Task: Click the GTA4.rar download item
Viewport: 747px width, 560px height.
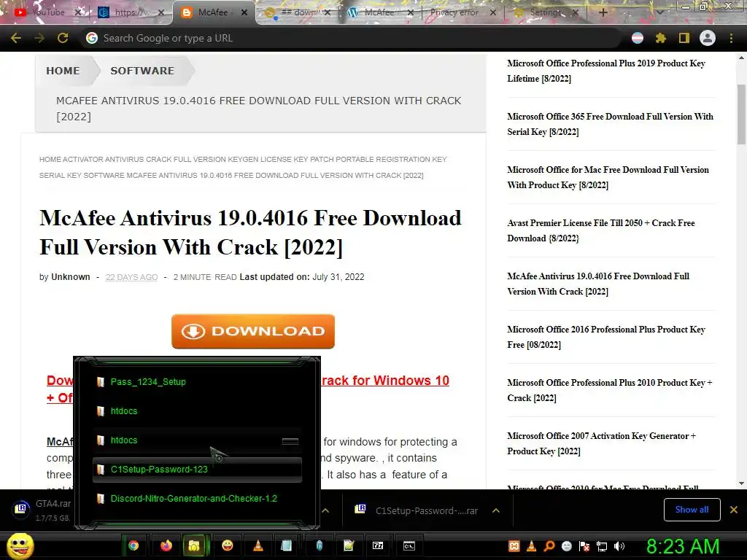Action: pyautogui.click(x=41, y=510)
